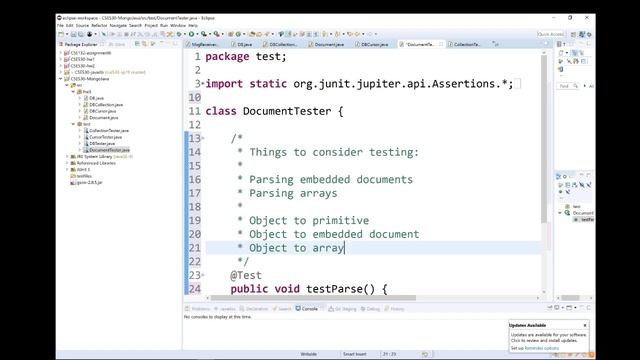Select the Problems tab
640x360 pixels.
pos(198,309)
